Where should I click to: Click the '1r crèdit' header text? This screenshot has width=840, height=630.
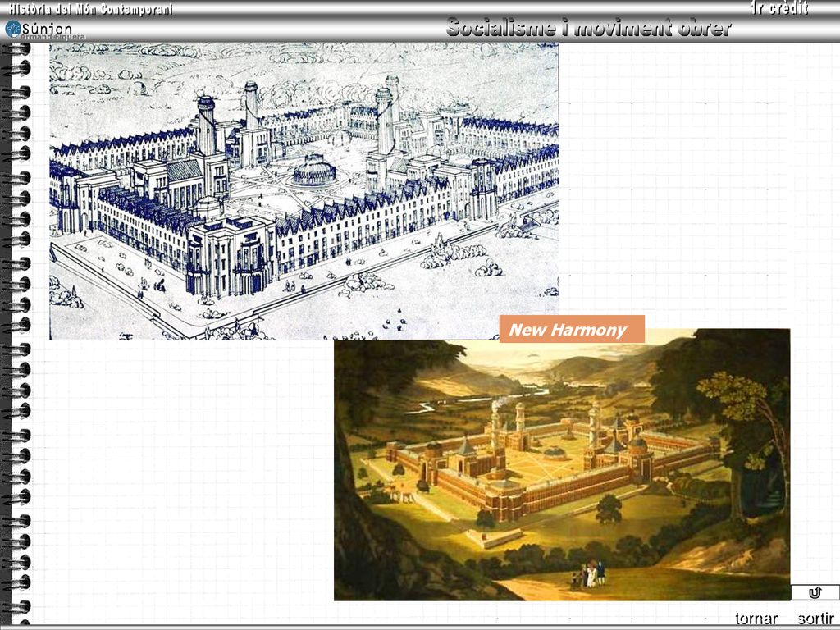point(779,8)
